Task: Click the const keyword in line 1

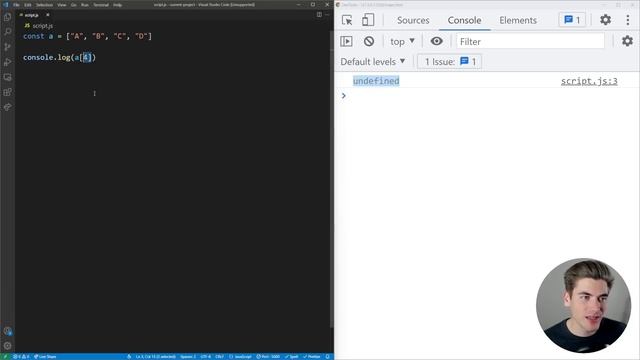Action: (33, 36)
